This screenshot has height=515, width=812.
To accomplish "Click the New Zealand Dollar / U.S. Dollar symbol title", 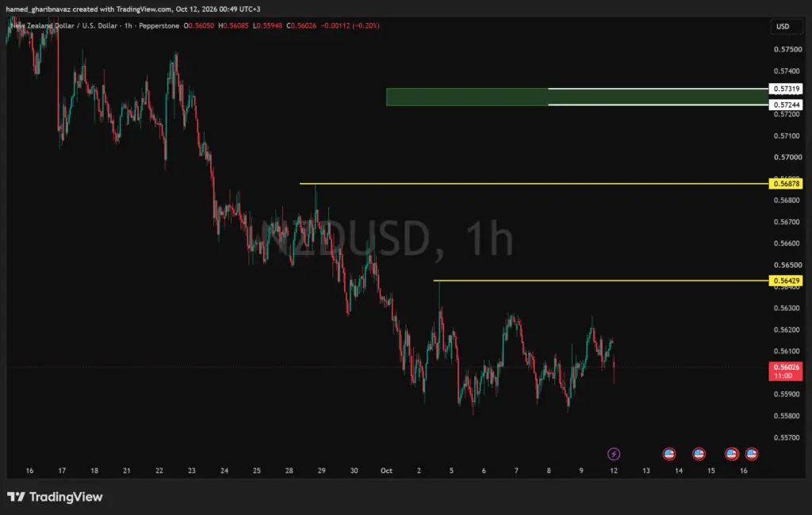I will click(63, 25).
